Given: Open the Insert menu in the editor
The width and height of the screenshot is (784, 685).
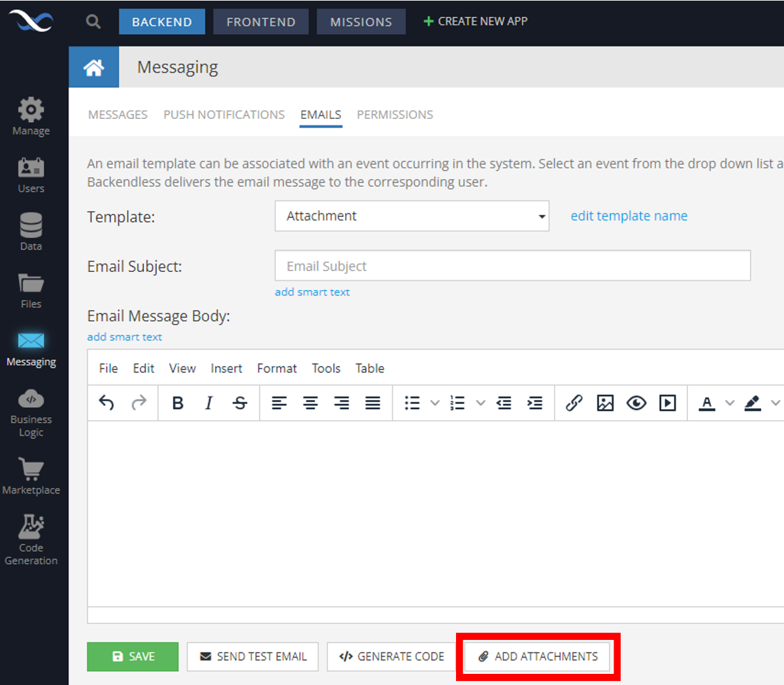Looking at the screenshot, I should [x=226, y=369].
